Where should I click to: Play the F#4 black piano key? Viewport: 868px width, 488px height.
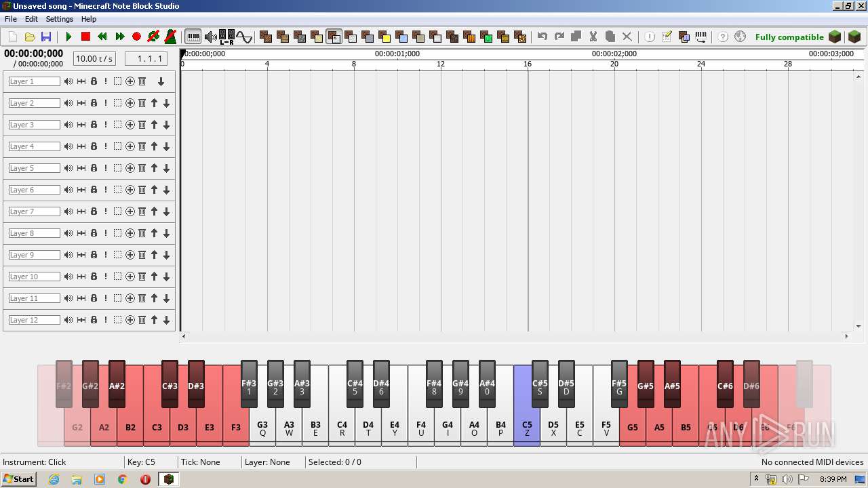pos(434,384)
